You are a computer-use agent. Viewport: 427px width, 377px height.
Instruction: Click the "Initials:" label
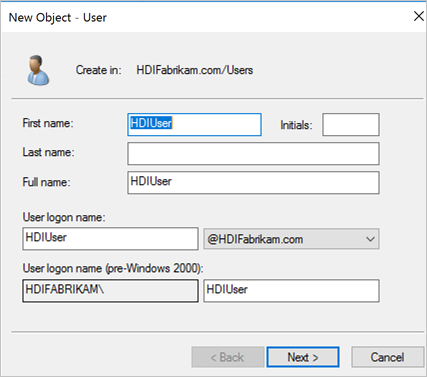[296, 125]
